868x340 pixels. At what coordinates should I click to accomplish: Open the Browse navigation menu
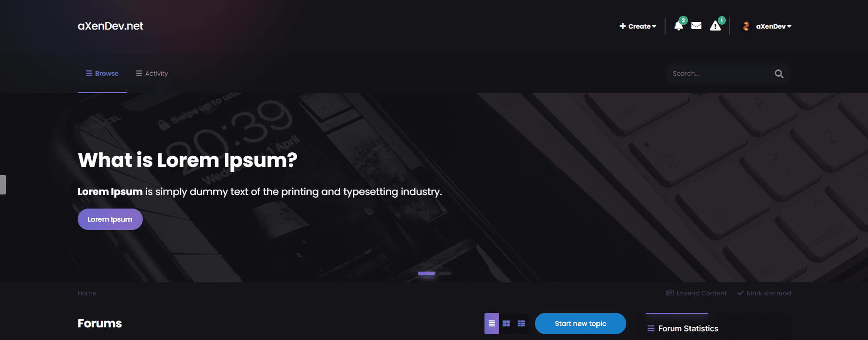tap(102, 73)
